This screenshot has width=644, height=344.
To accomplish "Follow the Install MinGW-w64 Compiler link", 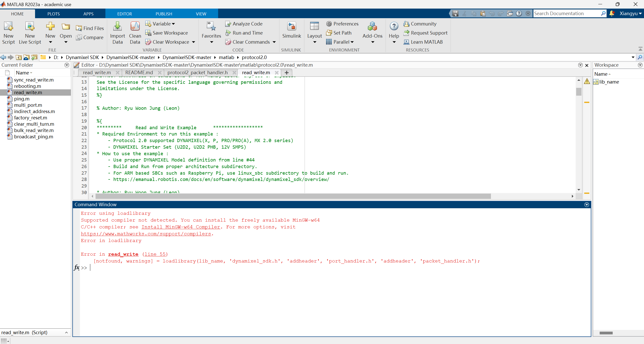I will (x=181, y=227).
